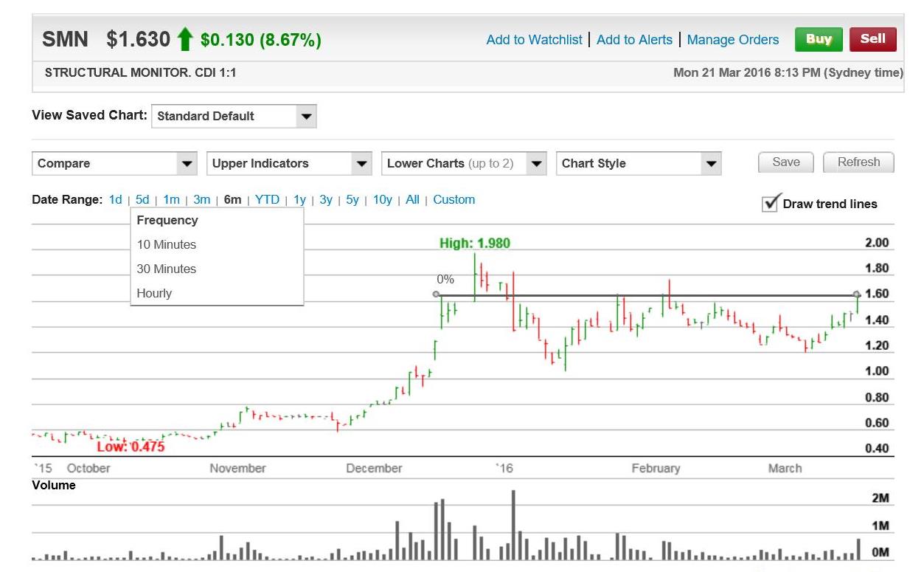The width and height of the screenshot is (924, 572).
Task: Open Add to Alerts link
Action: (634, 40)
